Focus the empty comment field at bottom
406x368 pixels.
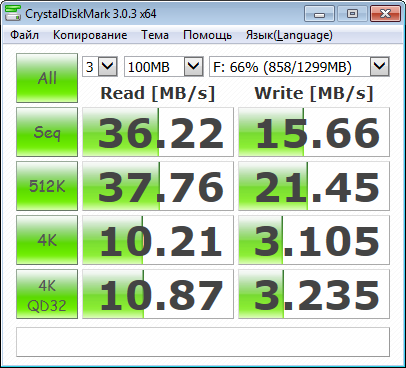[x=203, y=342]
